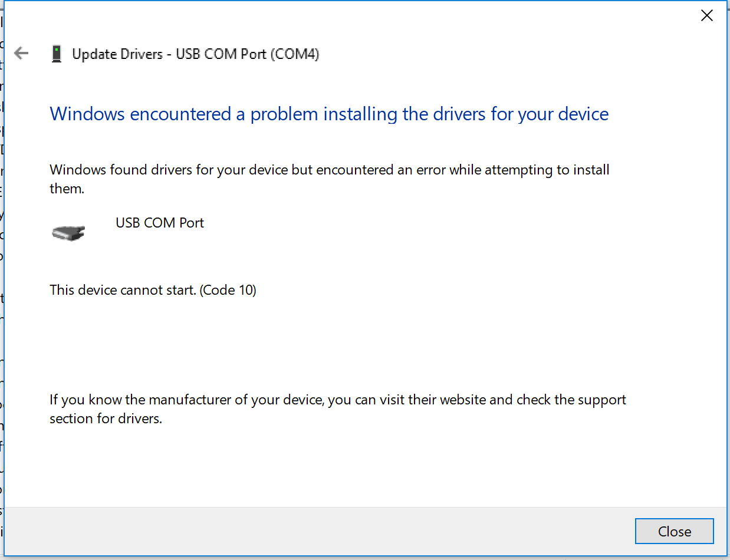Go back using the left arrow icon
730x560 pixels.
tap(21, 54)
